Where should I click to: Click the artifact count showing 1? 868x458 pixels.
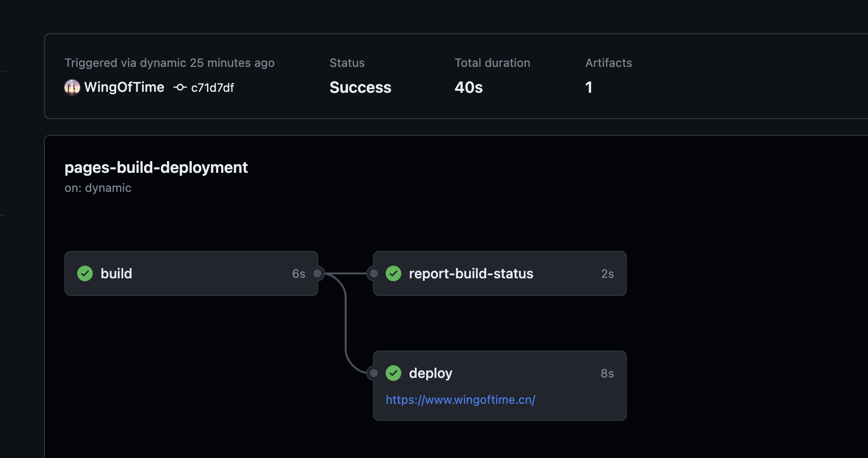[589, 87]
